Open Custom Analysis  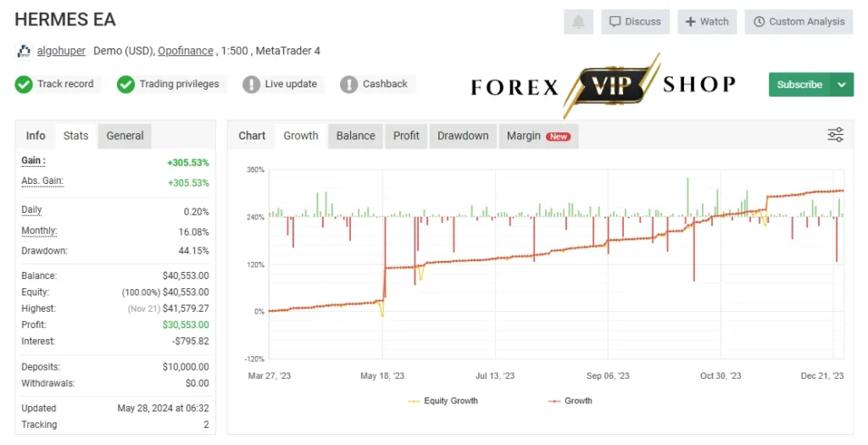[x=798, y=21]
